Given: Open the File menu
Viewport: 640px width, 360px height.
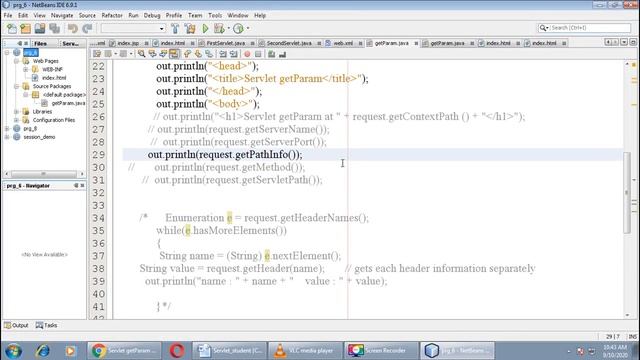Looking at the screenshot, I should click(x=8, y=16).
